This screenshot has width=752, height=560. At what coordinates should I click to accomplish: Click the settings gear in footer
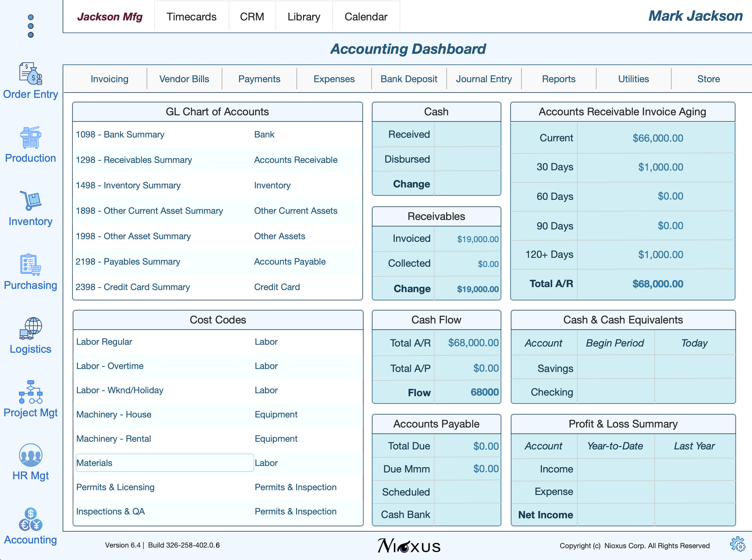(737, 545)
